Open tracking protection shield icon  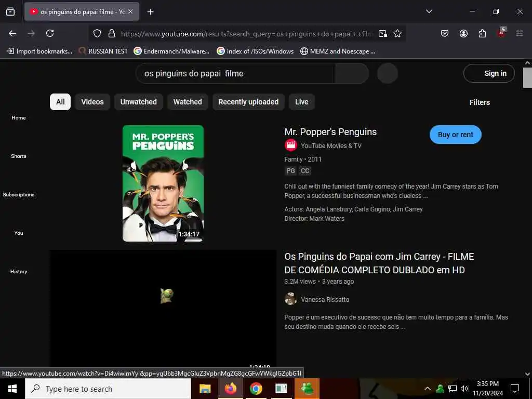(x=97, y=33)
